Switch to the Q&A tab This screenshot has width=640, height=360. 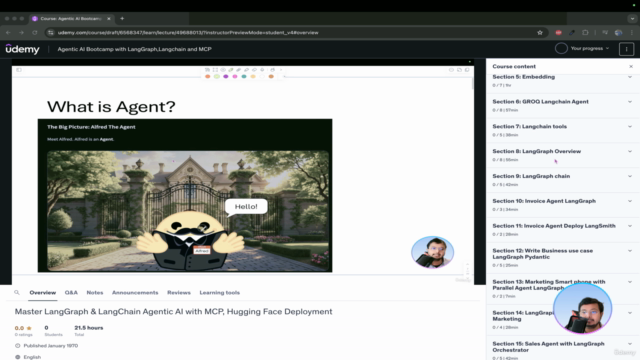click(x=71, y=292)
